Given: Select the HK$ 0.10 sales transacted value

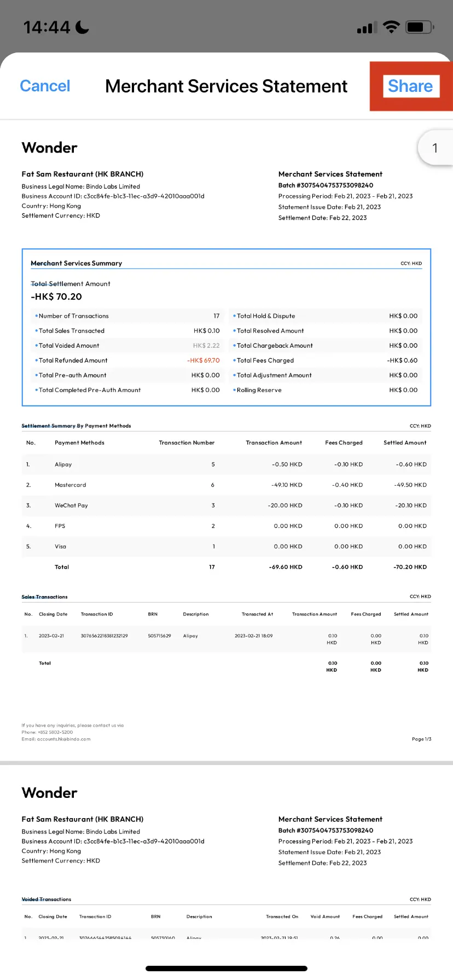Looking at the screenshot, I should click(206, 331).
